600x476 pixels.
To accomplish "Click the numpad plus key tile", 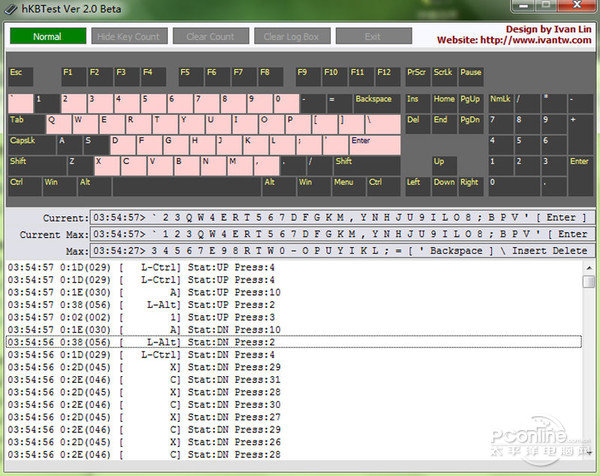I will click(581, 134).
